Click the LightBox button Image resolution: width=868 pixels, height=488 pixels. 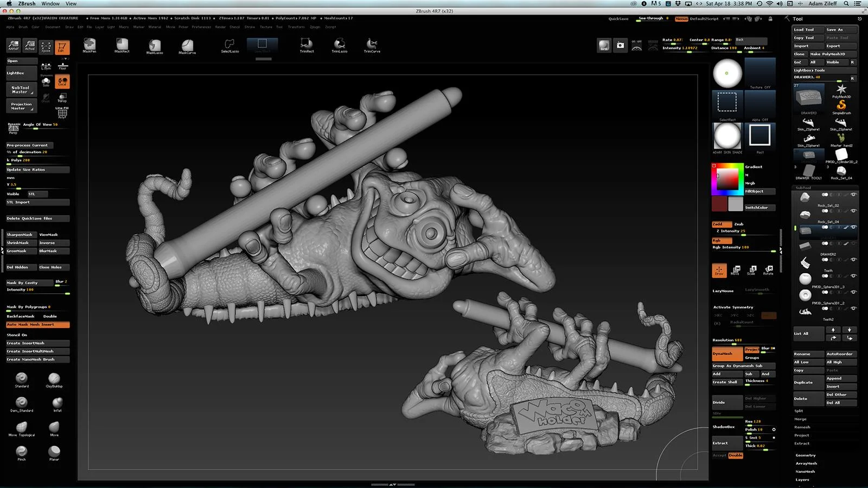[21, 73]
